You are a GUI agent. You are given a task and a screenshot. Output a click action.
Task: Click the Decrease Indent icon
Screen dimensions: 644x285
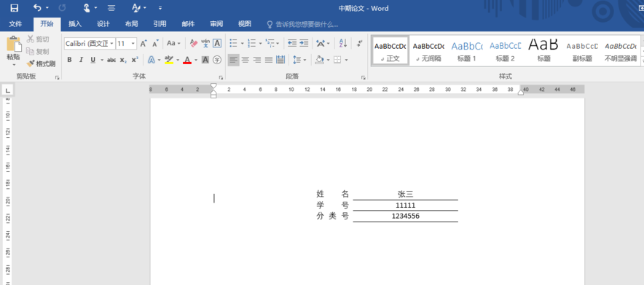[x=292, y=43]
